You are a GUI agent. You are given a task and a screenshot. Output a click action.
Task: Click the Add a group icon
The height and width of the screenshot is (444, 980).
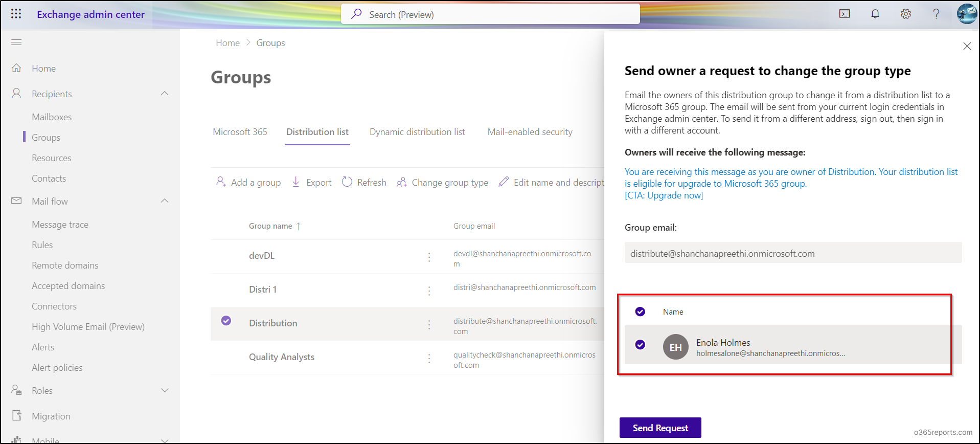point(221,182)
